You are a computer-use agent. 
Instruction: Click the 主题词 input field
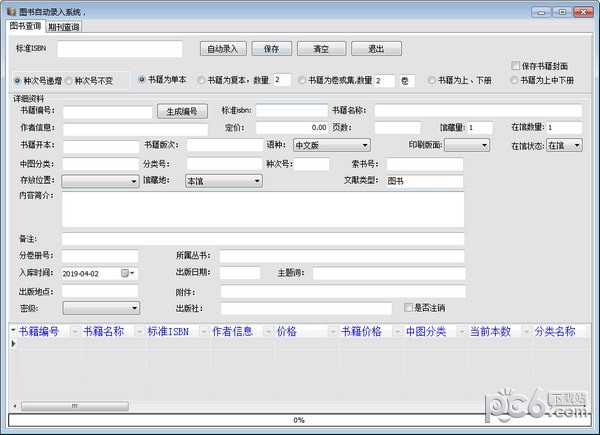pyautogui.click(x=389, y=273)
